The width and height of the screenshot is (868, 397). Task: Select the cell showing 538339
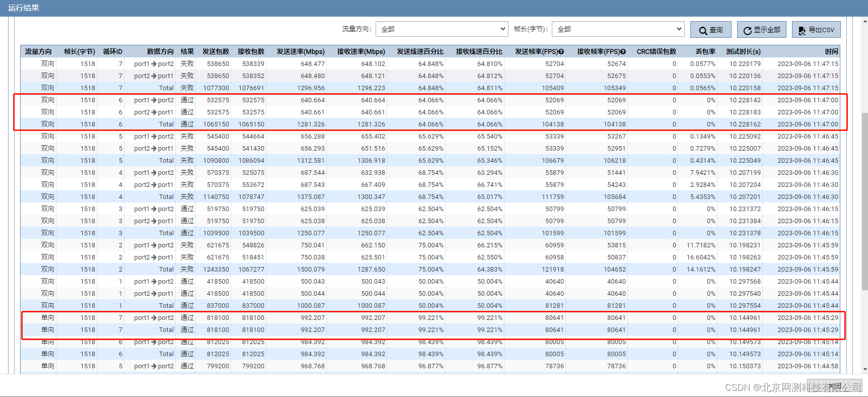pyautogui.click(x=253, y=64)
